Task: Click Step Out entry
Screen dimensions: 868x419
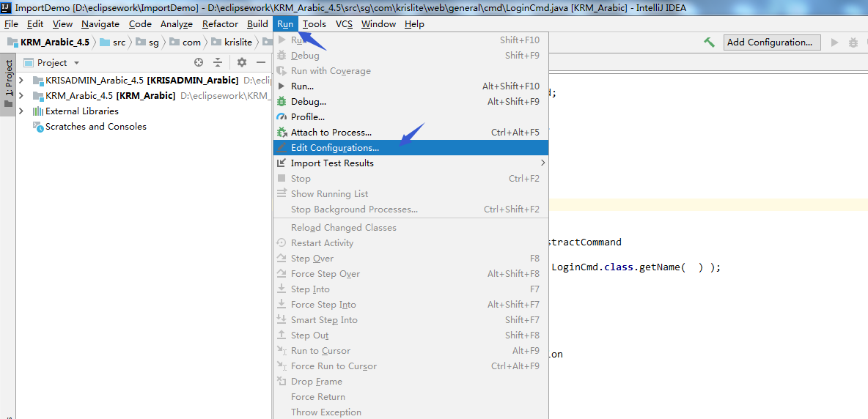Action: [x=411, y=335]
